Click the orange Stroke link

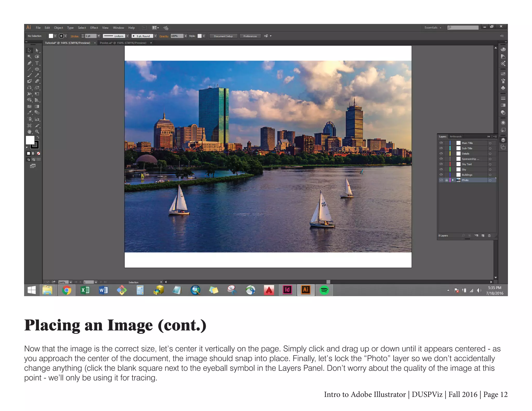75,36
